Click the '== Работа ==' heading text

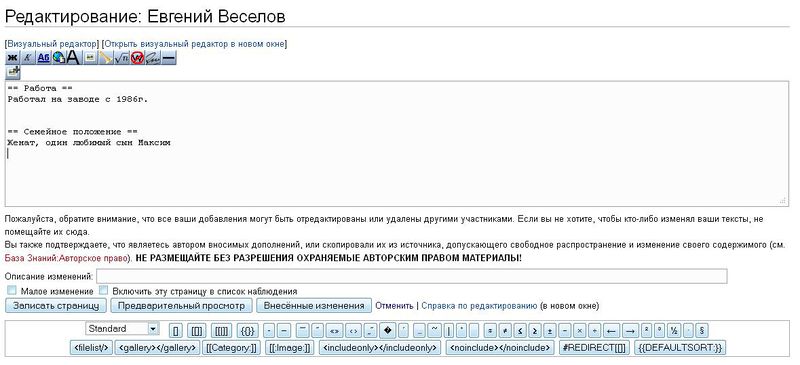coord(40,88)
